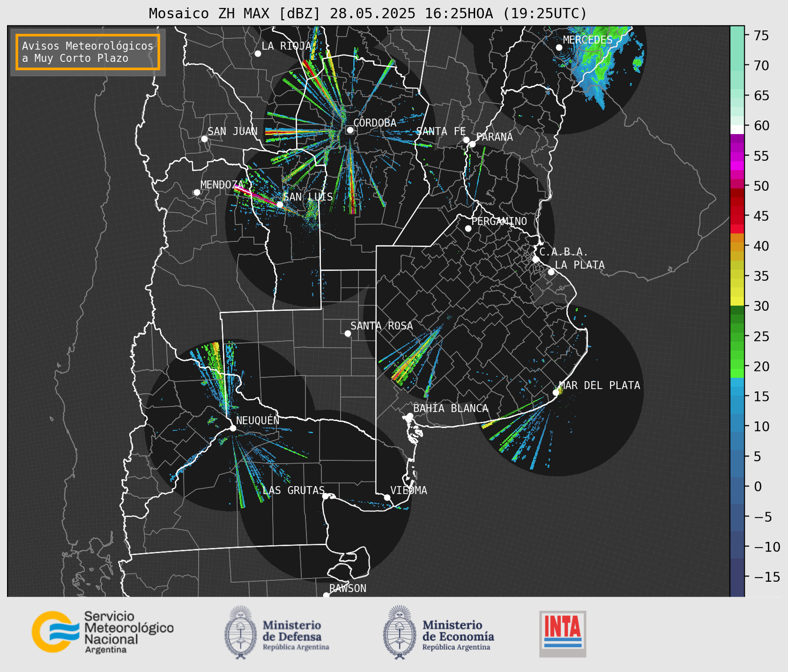Click the MAR DEL PLATA label text
This screenshot has height=672, width=788.
(x=599, y=386)
